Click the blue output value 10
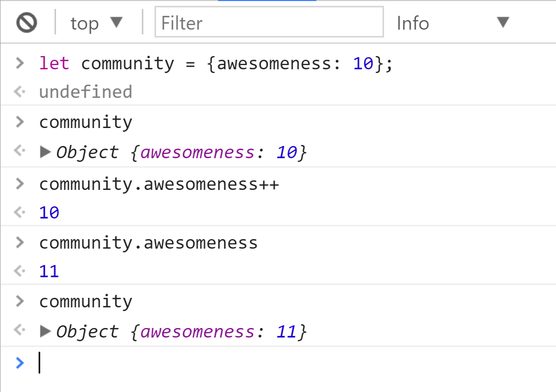 [49, 213]
